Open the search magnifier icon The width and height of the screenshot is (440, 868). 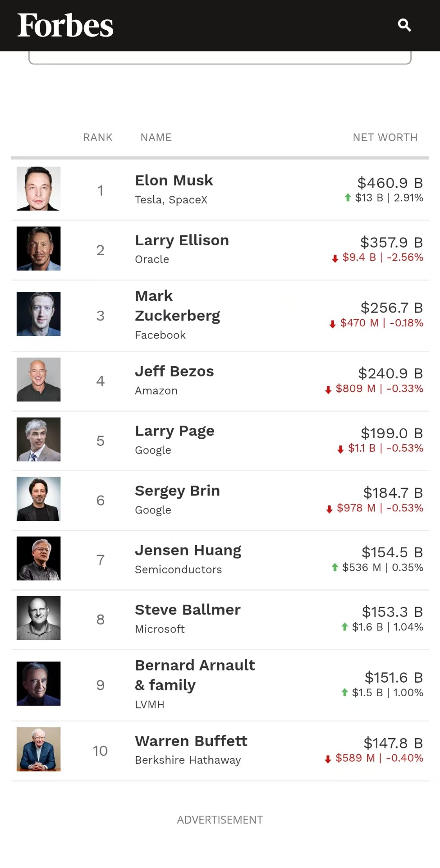(x=404, y=25)
